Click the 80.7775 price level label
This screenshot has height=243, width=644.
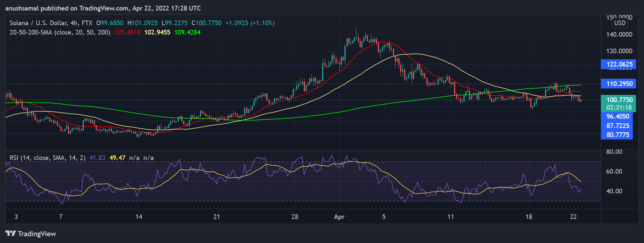click(618, 135)
